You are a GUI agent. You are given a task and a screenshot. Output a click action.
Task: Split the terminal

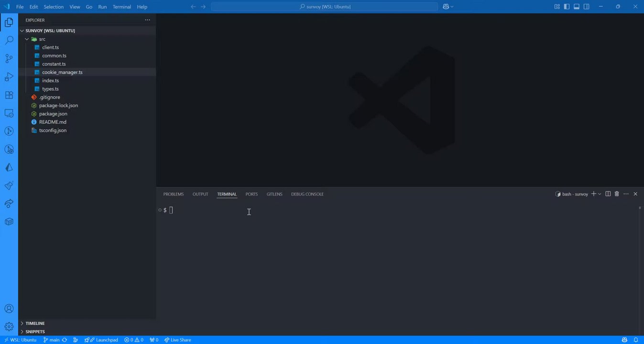click(608, 194)
